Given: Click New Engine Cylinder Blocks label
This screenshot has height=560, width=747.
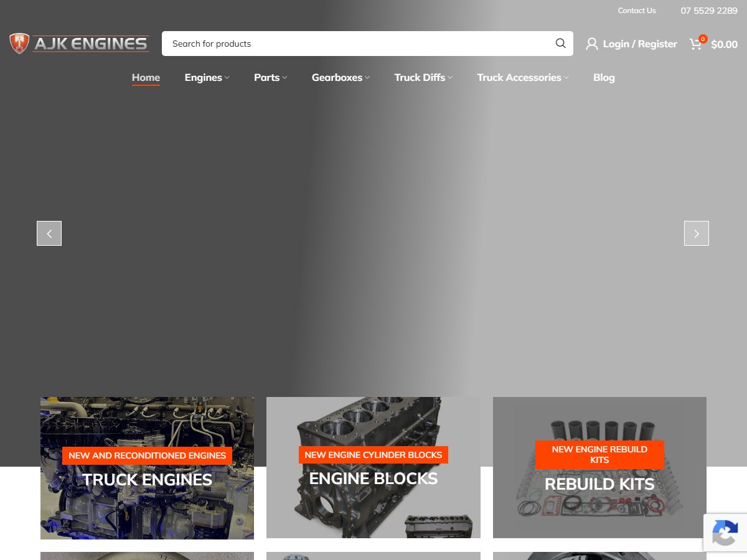Looking at the screenshot, I should 374,455.
